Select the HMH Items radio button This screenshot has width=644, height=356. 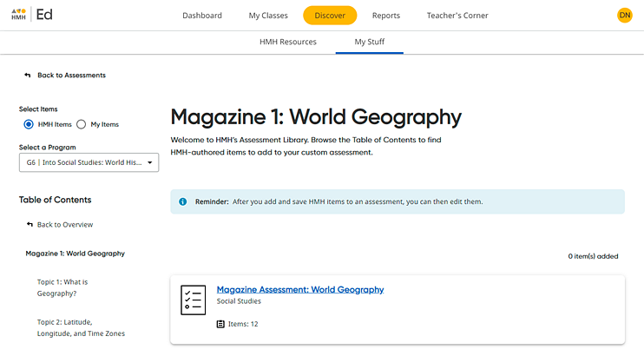point(29,124)
